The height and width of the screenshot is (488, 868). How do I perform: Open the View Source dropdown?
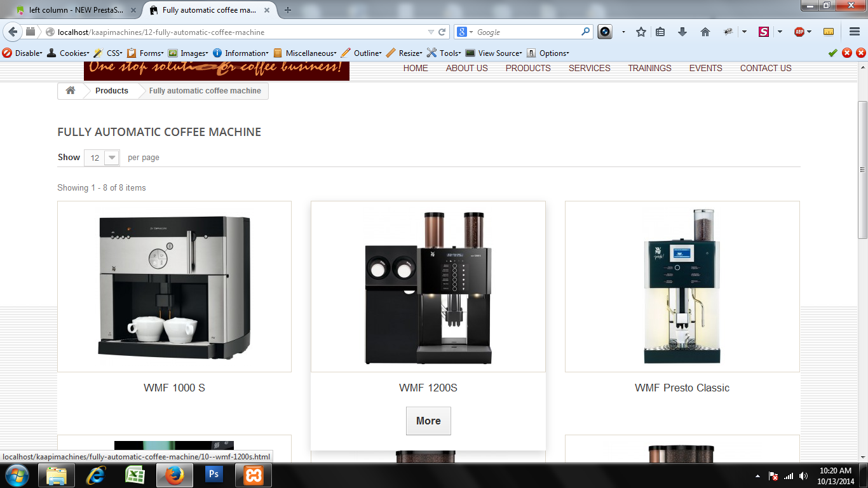pyautogui.click(x=494, y=53)
